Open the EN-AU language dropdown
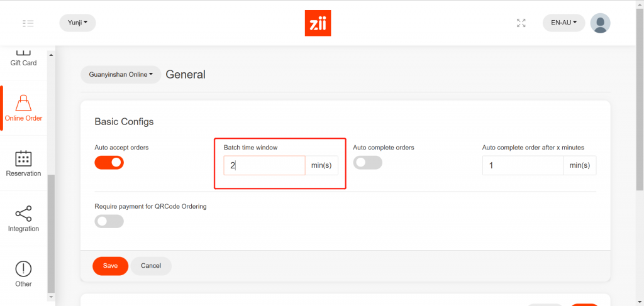Screen dimensions: 644x306 pos(564,23)
